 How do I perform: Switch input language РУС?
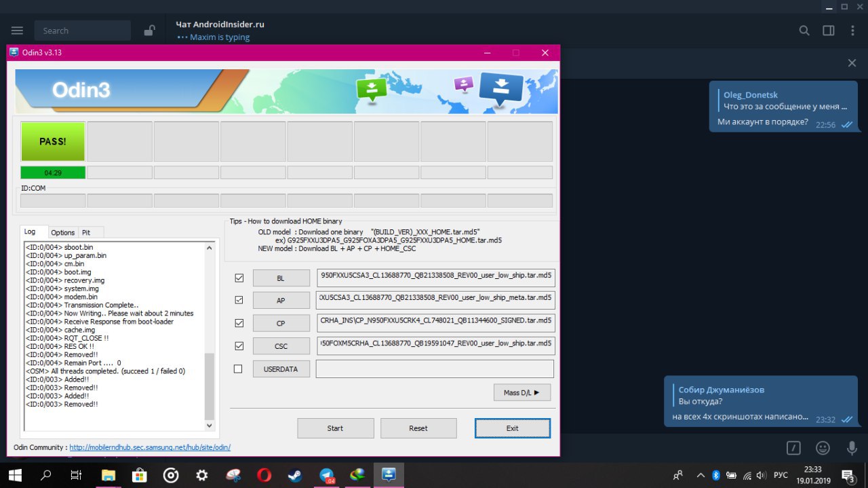tap(781, 475)
